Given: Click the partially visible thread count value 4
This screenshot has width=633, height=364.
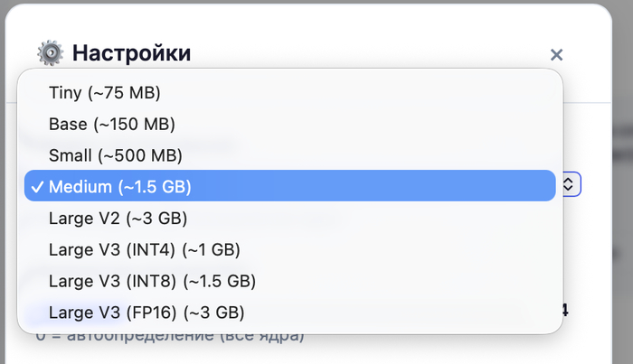Looking at the screenshot, I should coord(565,312).
